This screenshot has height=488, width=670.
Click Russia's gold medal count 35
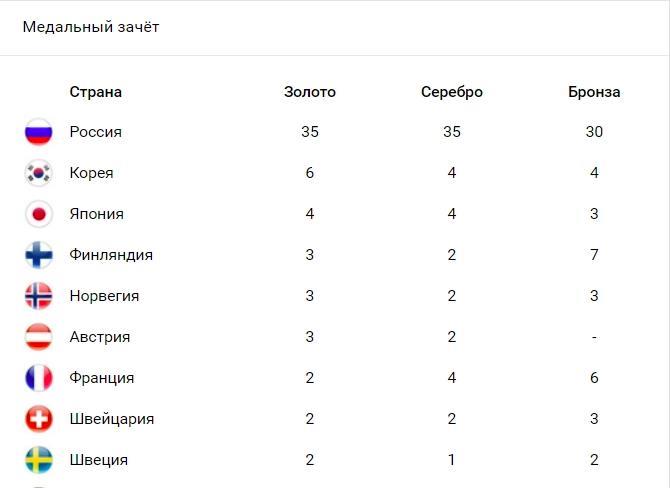(x=310, y=132)
